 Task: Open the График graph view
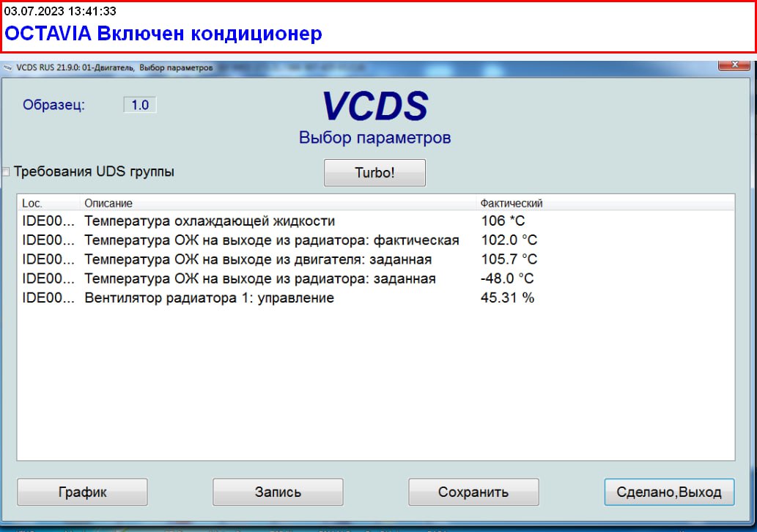coord(82,492)
